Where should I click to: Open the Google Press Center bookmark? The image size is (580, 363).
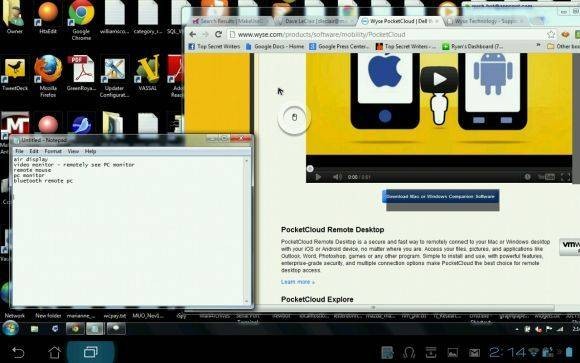coord(339,46)
